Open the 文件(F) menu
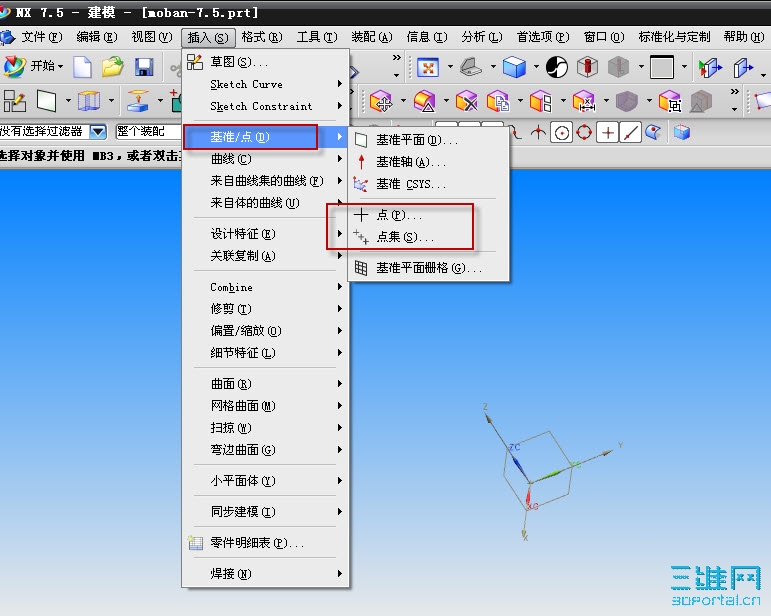The image size is (771, 616). click(41, 37)
